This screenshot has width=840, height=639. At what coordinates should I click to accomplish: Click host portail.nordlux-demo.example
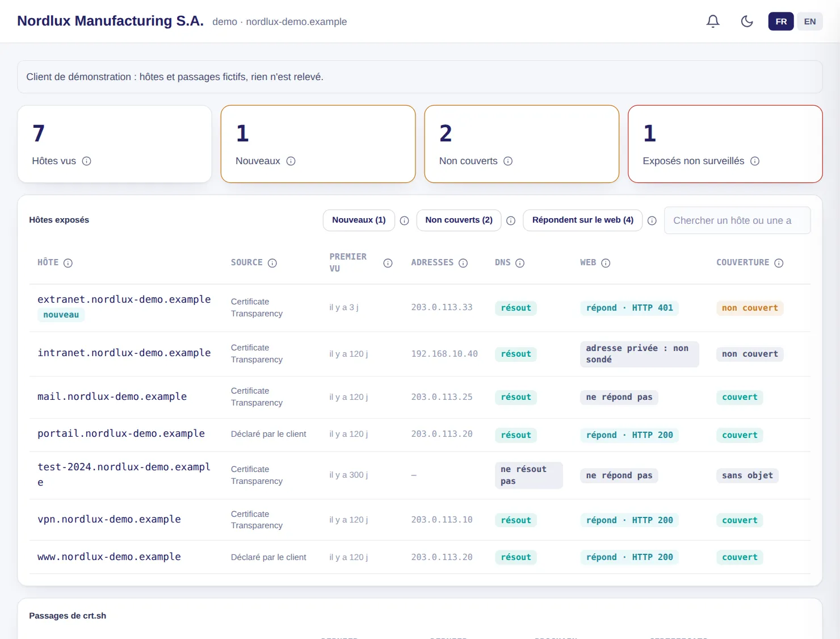click(x=121, y=433)
